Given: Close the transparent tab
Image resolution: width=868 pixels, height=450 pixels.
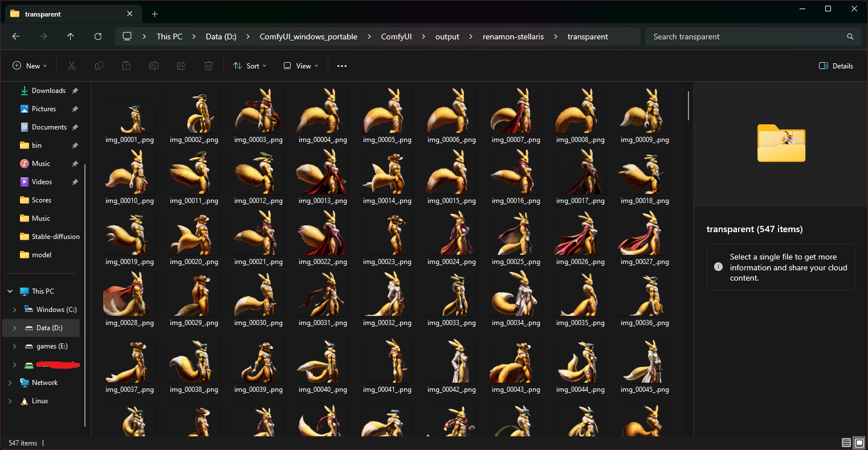Looking at the screenshot, I should click(x=130, y=14).
